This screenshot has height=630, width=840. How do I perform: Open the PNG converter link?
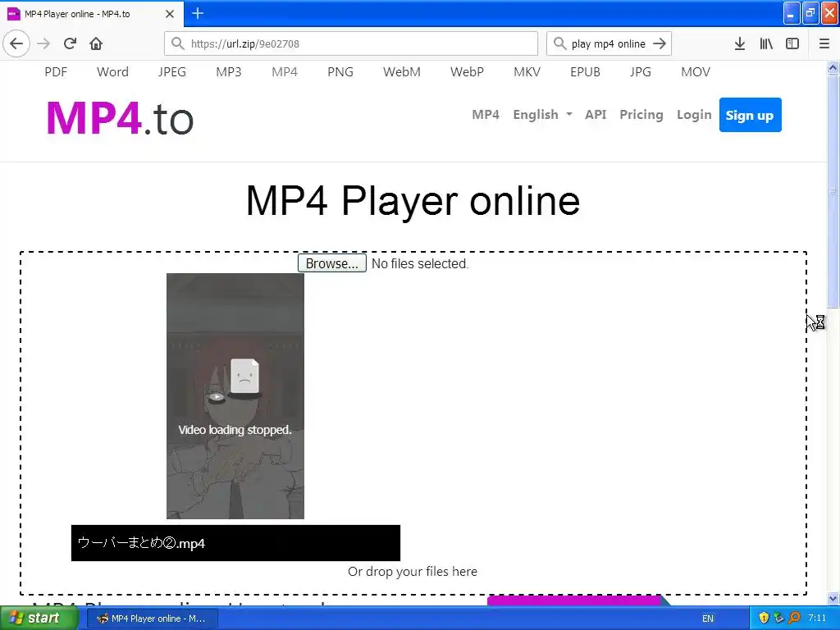340,72
